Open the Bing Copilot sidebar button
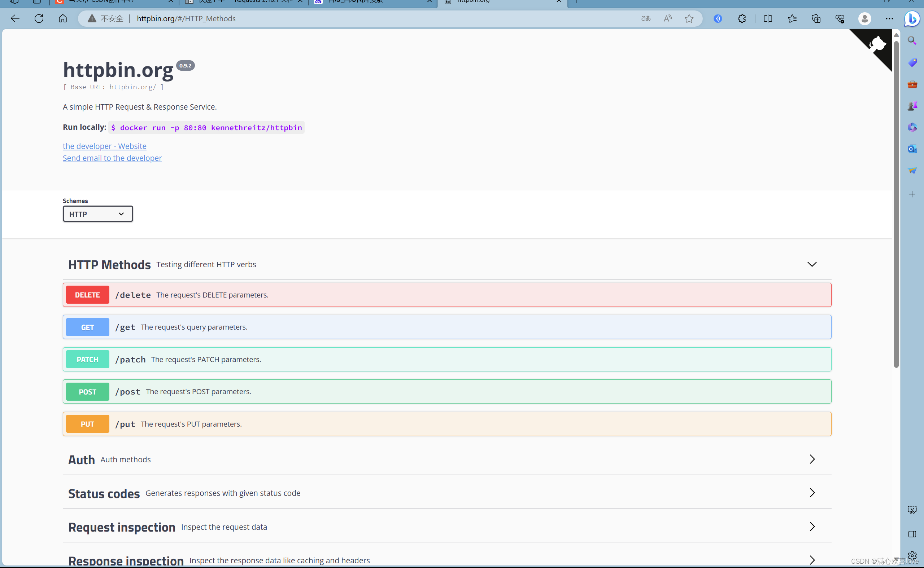The image size is (924, 568). (912, 18)
